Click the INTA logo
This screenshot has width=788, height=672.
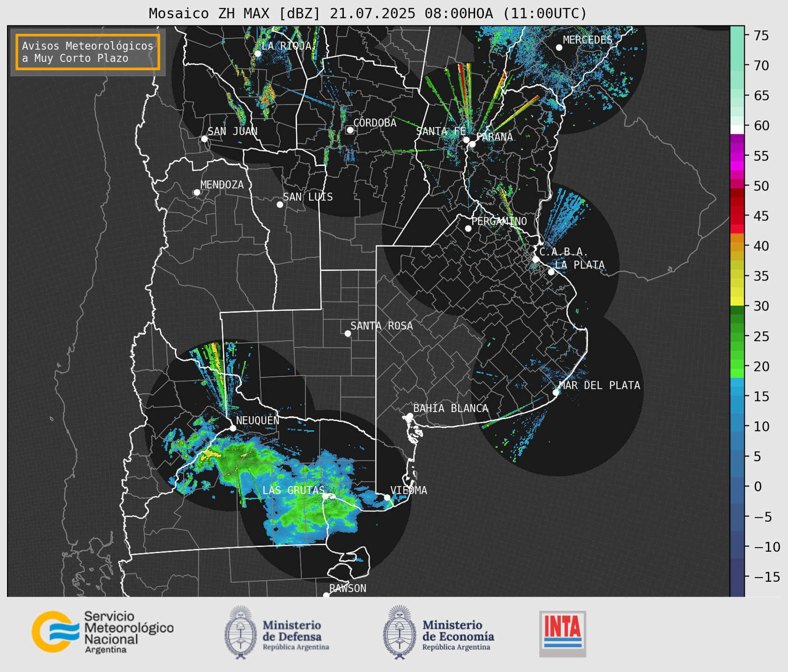click(x=562, y=634)
